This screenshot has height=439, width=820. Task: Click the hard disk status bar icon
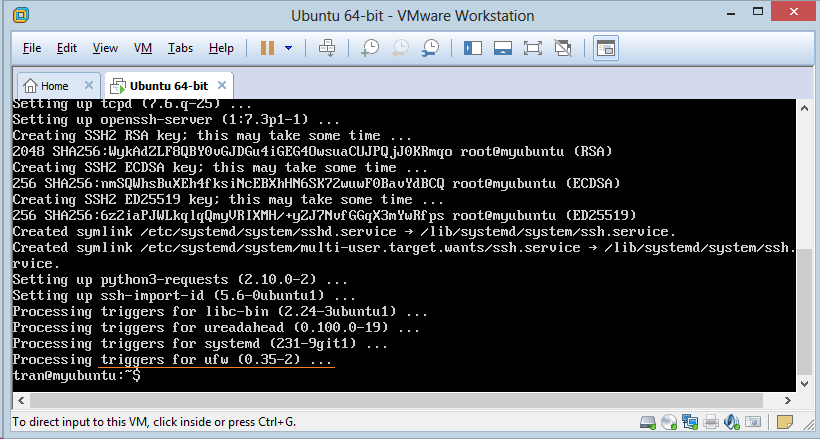pyautogui.click(x=647, y=422)
